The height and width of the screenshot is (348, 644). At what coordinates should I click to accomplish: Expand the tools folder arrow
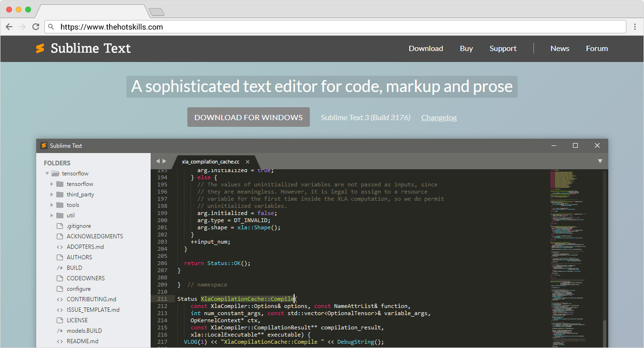51,205
